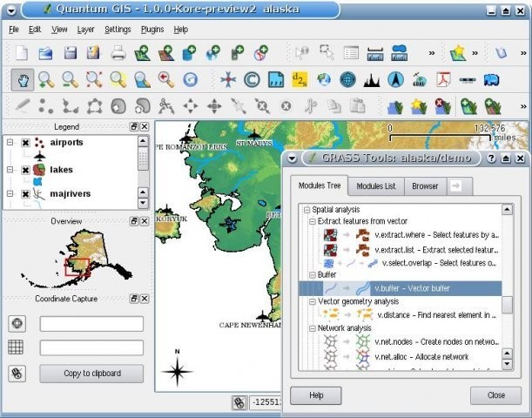The height and width of the screenshot is (418, 532).
Task: Click the North Arrow plugin icon
Action: pyautogui.click(x=395, y=80)
